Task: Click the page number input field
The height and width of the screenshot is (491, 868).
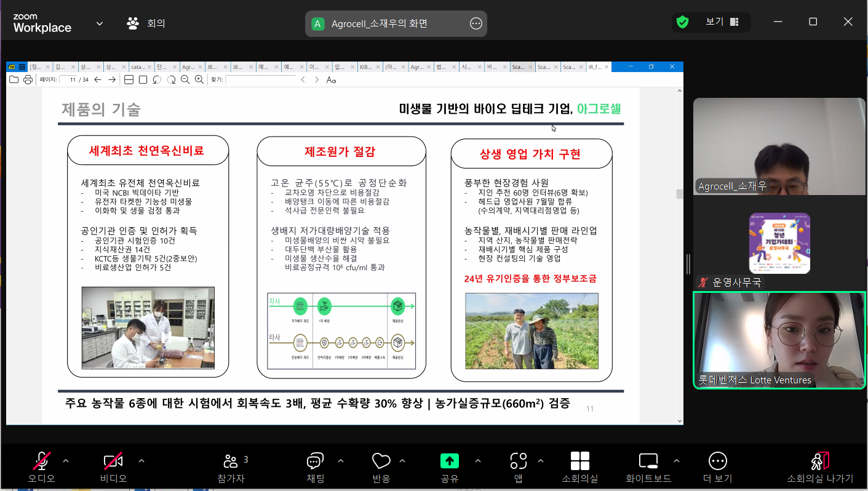Action: point(68,79)
